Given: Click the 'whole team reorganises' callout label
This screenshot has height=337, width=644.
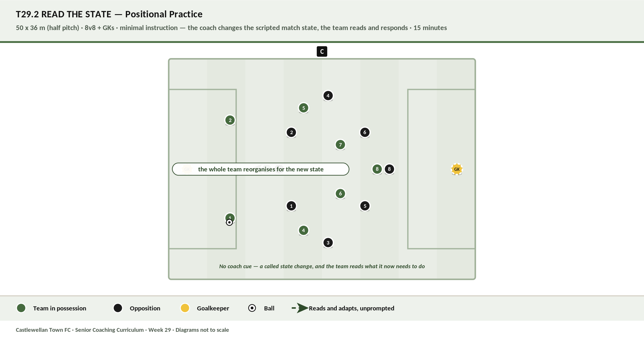Looking at the screenshot, I should click(x=261, y=169).
